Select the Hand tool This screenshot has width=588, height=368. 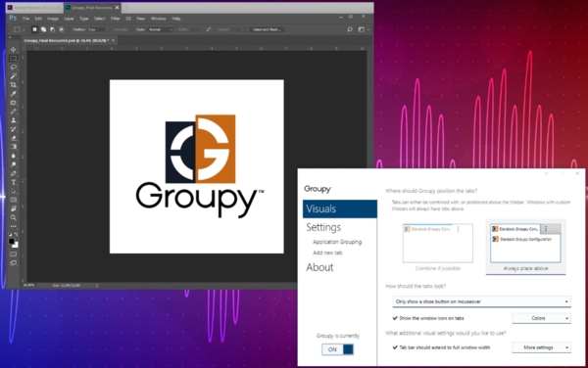[14, 208]
